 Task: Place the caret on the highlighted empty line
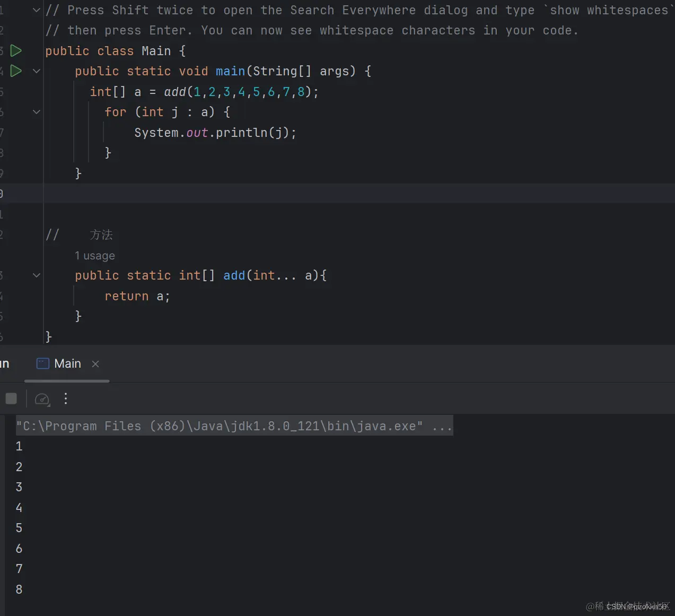pos(358,194)
